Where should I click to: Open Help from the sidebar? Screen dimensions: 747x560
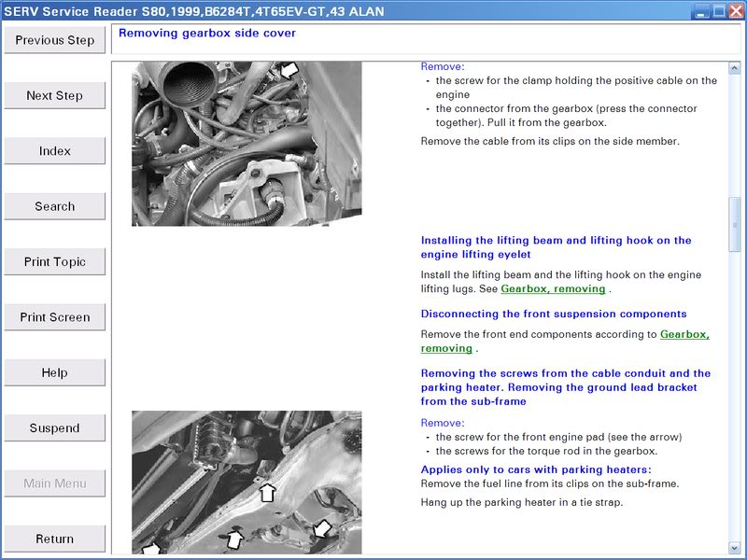click(x=55, y=372)
